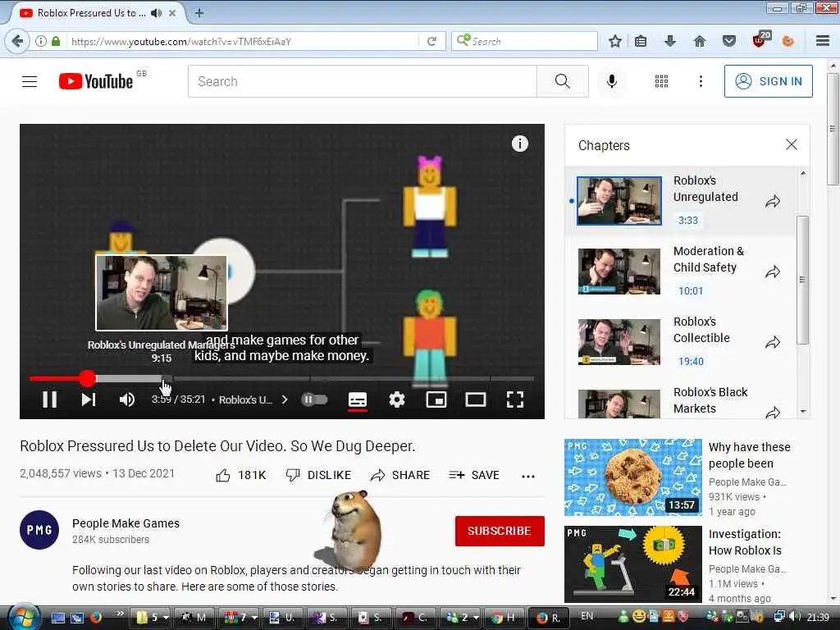Show bookmarks list icon
This screenshot has width=840, height=630.
coord(641,41)
